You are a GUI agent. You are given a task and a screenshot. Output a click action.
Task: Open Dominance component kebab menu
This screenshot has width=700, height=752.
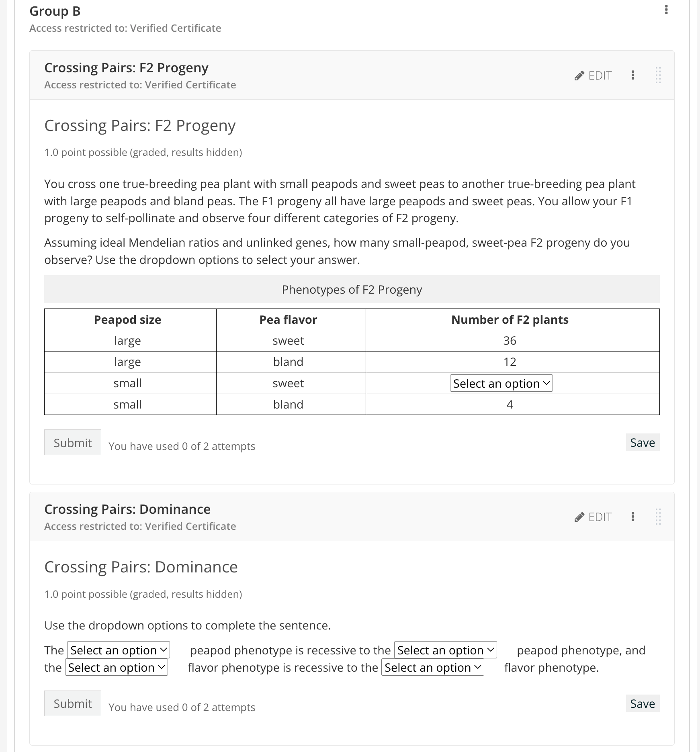pyautogui.click(x=633, y=517)
